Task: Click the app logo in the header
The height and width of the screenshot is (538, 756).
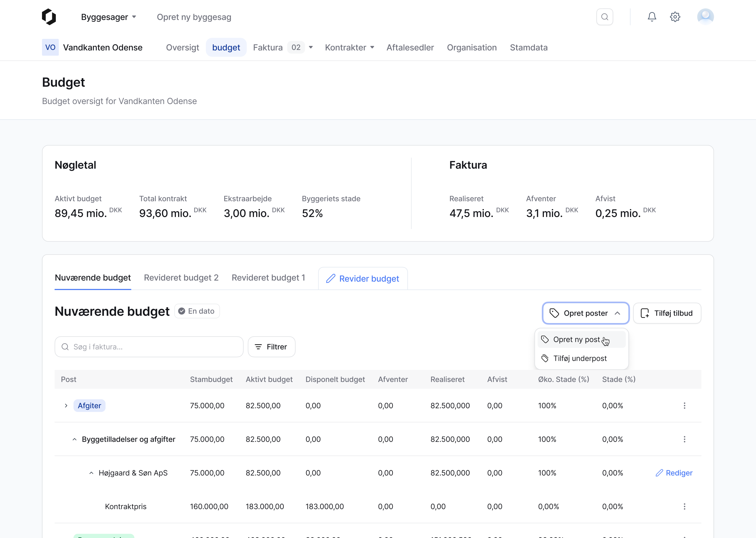Action: [x=49, y=17]
